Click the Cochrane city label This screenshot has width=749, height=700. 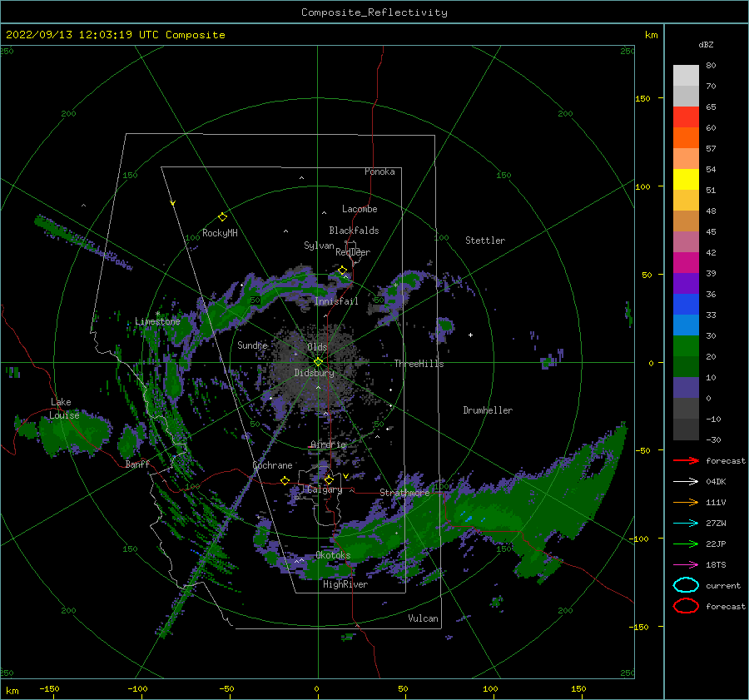pyautogui.click(x=272, y=465)
